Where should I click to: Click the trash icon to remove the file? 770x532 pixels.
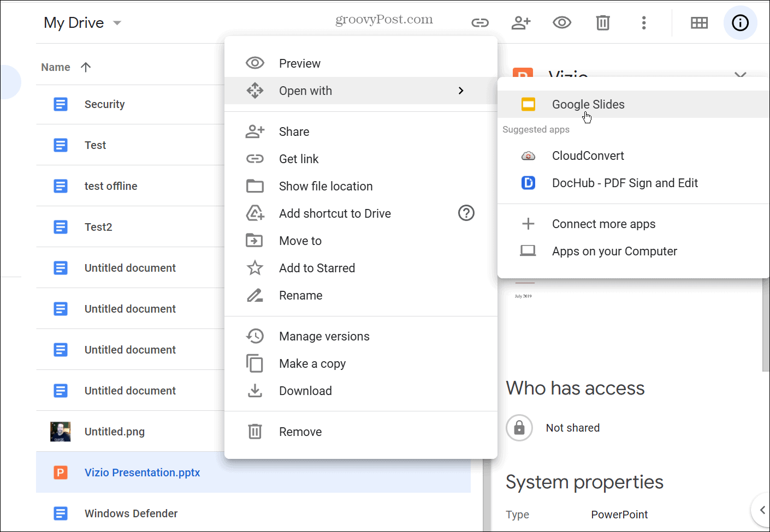click(603, 23)
